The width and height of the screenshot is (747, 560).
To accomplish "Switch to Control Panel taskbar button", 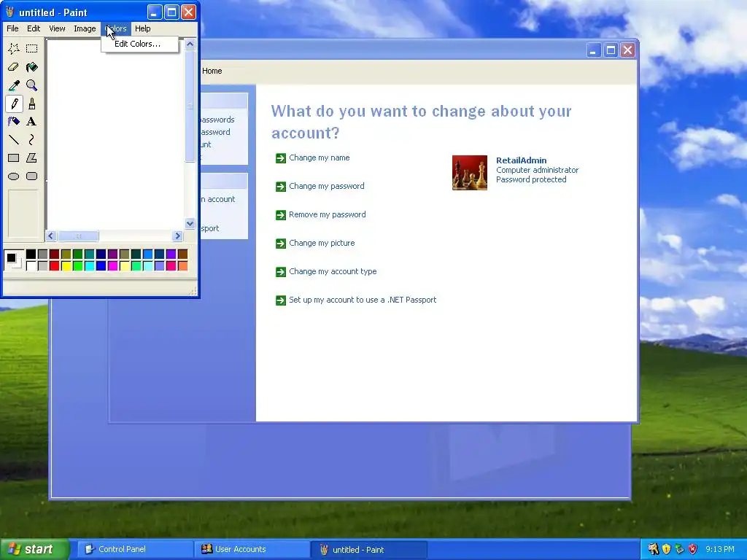I will tap(136, 549).
